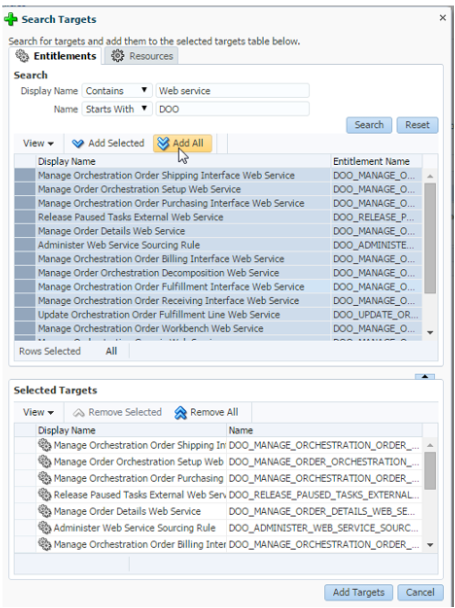
Task: Select Manage Order Details Web Service result row
Action: [x=218, y=231]
